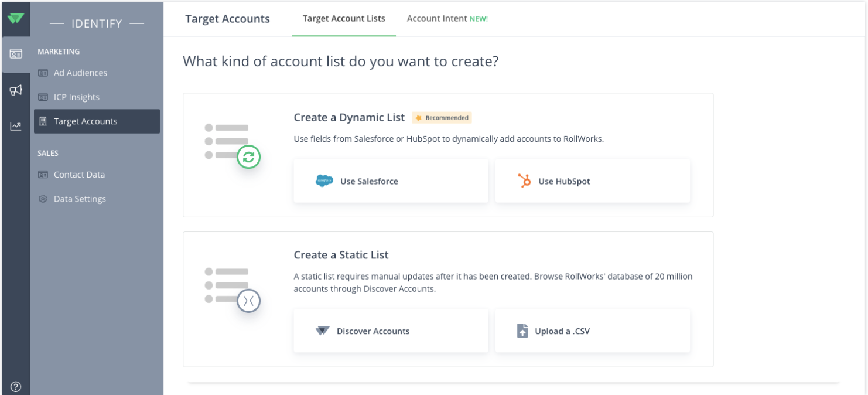The width and height of the screenshot is (868, 395).
Task: Switch to the Account Intent tab
Action: click(x=447, y=19)
